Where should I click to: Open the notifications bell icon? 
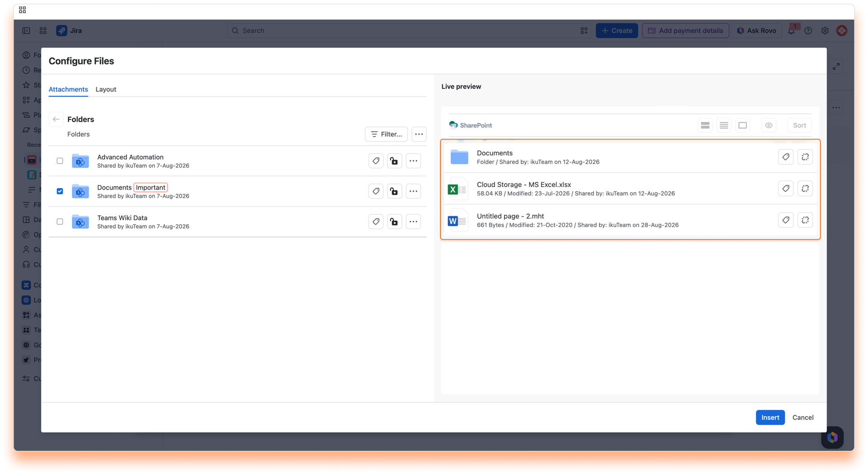[x=791, y=31]
